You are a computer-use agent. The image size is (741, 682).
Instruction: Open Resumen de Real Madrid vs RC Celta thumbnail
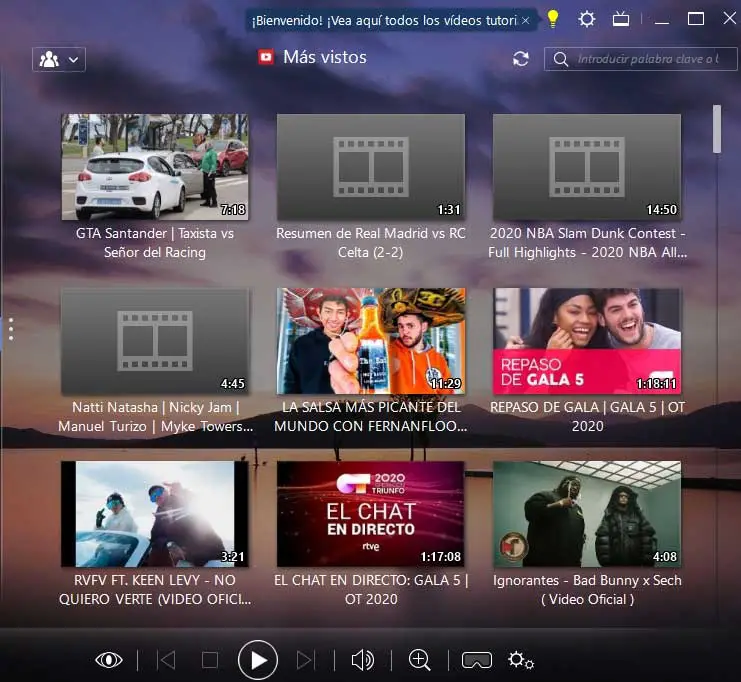click(371, 167)
